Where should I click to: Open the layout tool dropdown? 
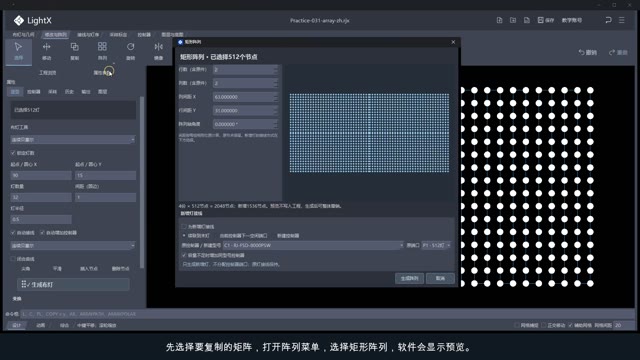(73, 140)
